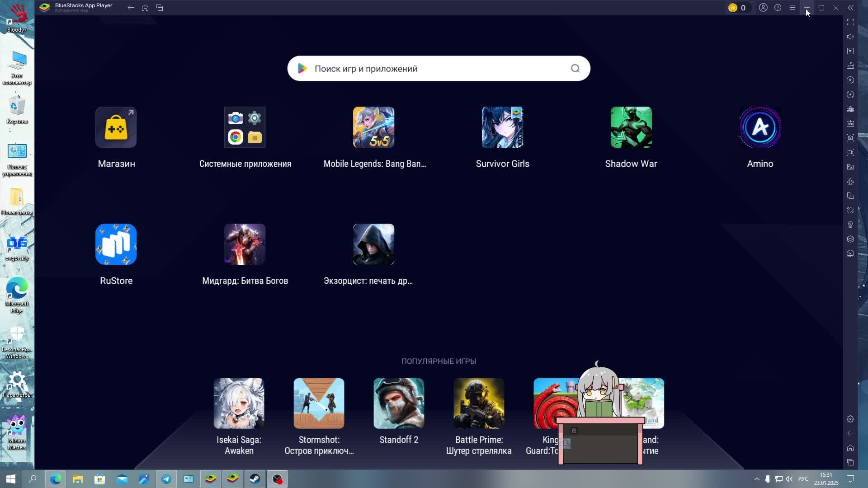Toggle the airplane eco mode icon
This screenshot has height=488, width=868.
(850, 181)
